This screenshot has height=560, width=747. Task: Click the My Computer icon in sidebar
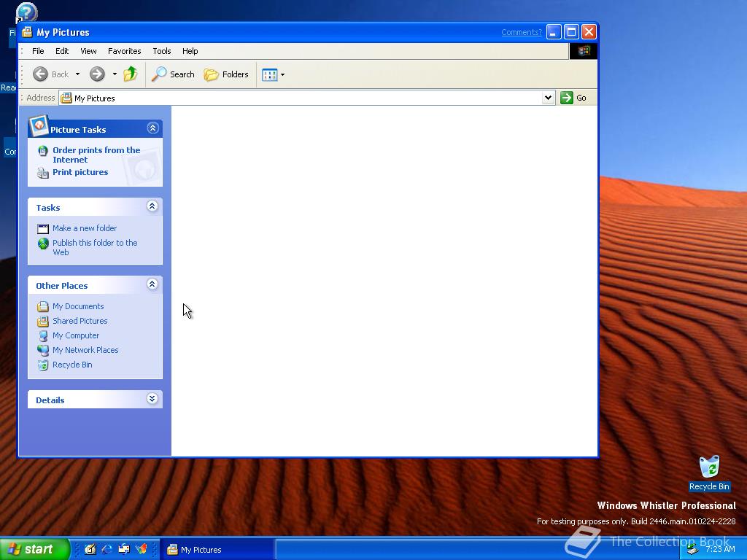(43, 335)
